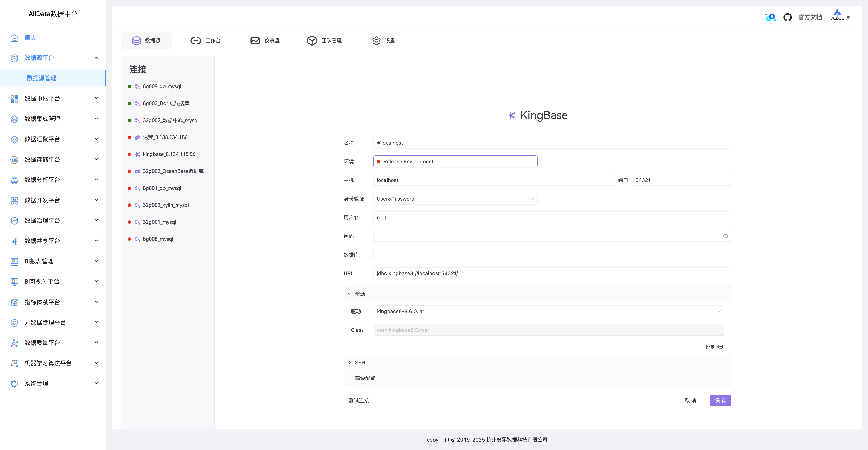Toggle password visibility eye icon
This screenshot has width=868, height=450.
point(725,236)
